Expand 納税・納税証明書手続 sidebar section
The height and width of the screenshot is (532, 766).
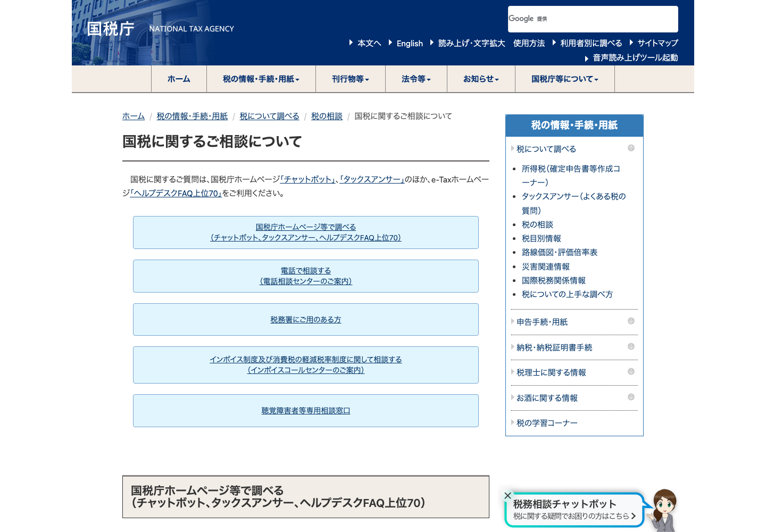(554, 347)
